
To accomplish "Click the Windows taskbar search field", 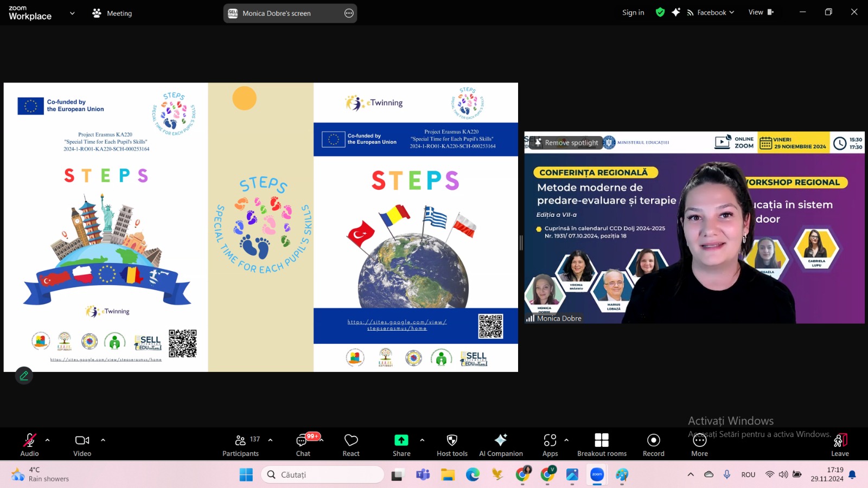I will [x=323, y=475].
